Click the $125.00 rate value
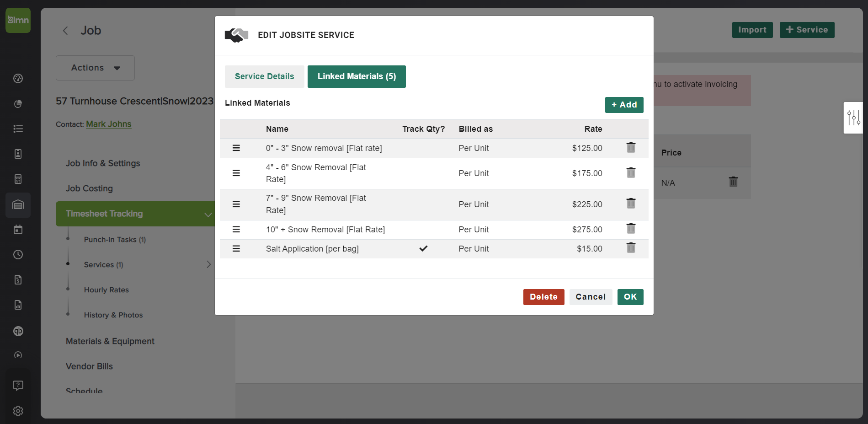The image size is (868, 424). (587, 148)
